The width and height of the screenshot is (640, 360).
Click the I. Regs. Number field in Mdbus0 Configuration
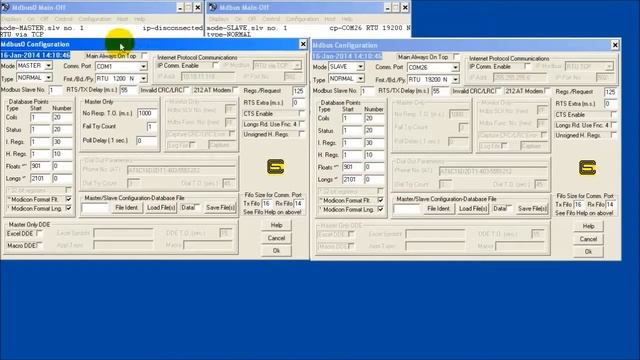[x=62, y=142]
